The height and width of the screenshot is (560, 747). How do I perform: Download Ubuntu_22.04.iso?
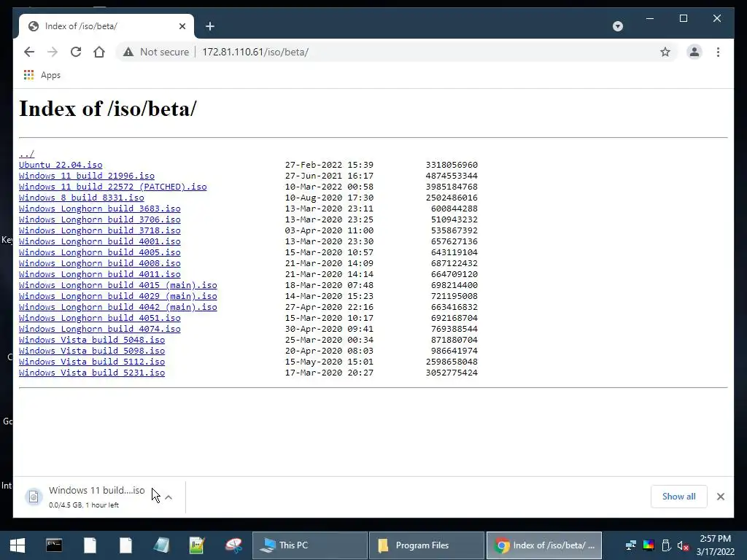[x=61, y=165]
